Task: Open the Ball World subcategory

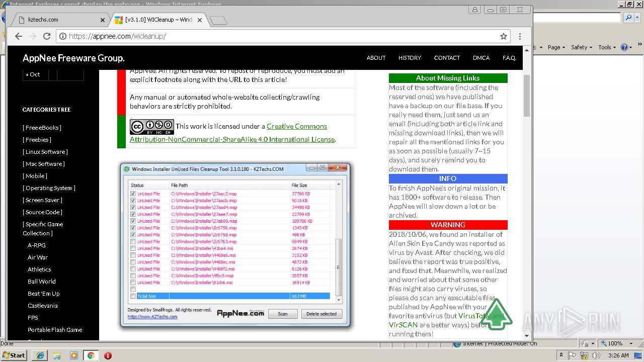Action: tap(42, 282)
